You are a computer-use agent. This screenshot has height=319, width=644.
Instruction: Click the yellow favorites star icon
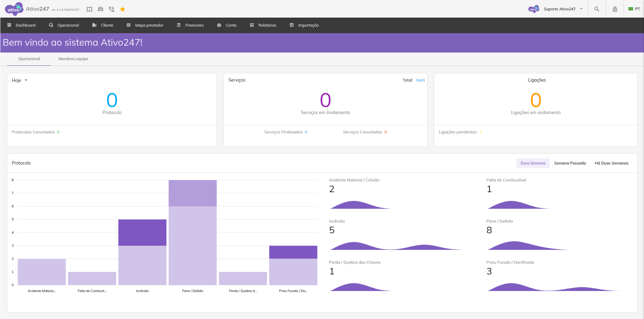123,9
